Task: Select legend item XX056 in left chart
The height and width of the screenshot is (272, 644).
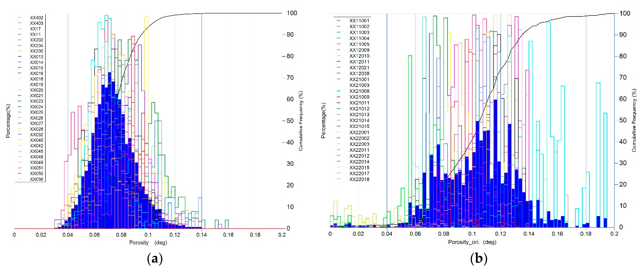Action: coord(36,179)
